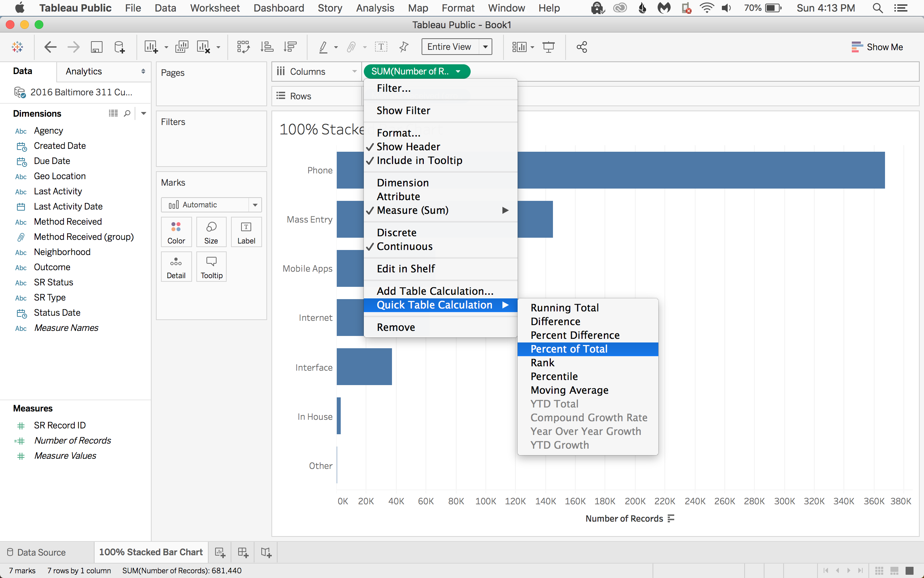Screen dimensions: 924x578
Task: Click the Tableau start page logo icon
Action: click(x=18, y=47)
